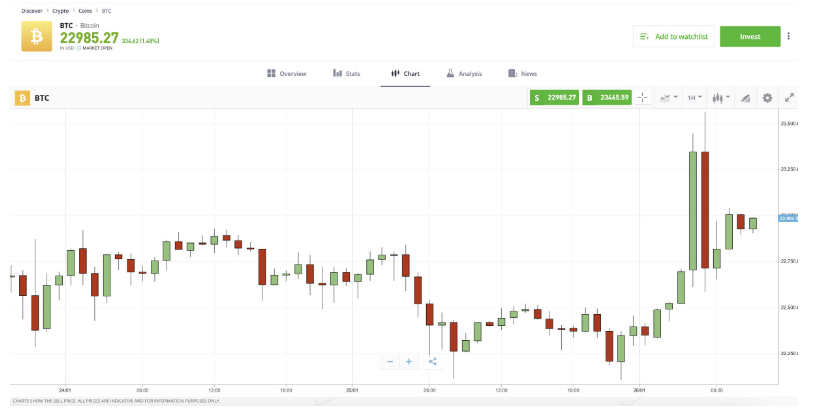The image size is (813, 411).
Task: Expand chart to fullscreen
Action: coord(789,97)
